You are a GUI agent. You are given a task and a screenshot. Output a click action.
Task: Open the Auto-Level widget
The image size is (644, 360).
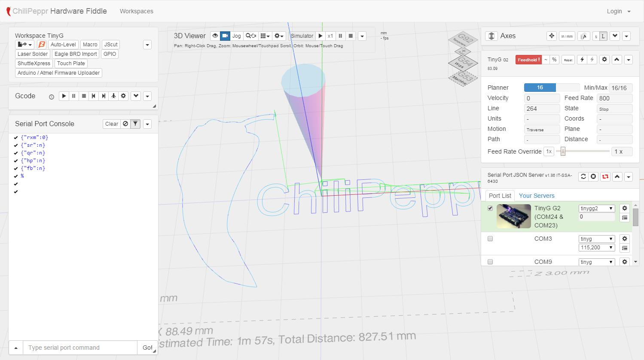(x=63, y=45)
